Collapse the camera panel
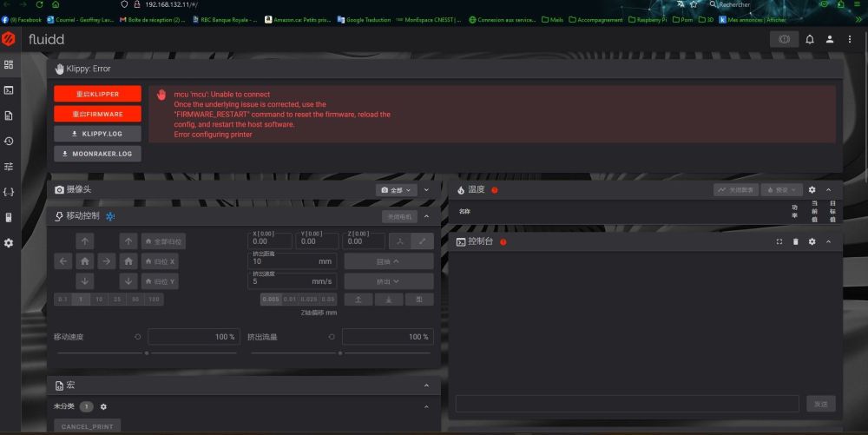The image size is (868, 435). pos(426,190)
